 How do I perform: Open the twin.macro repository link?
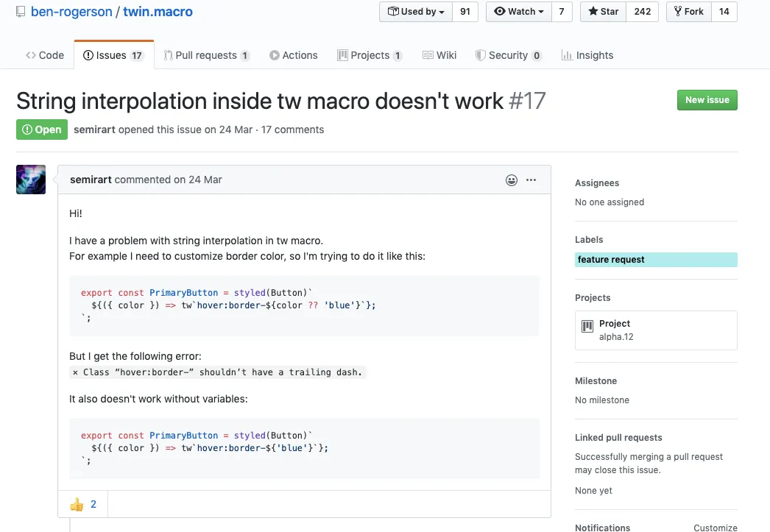click(x=158, y=12)
